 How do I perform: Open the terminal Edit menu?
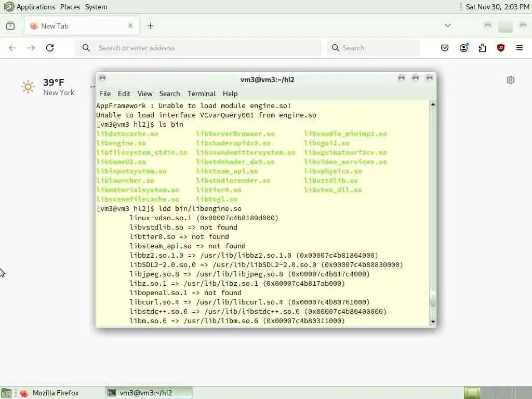124,94
